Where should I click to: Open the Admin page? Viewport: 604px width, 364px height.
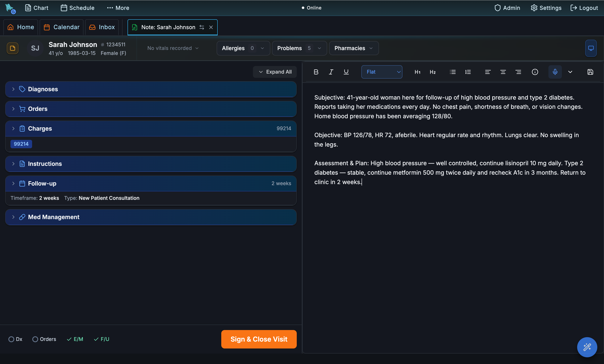pyautogui.click(x=507, y=8)
